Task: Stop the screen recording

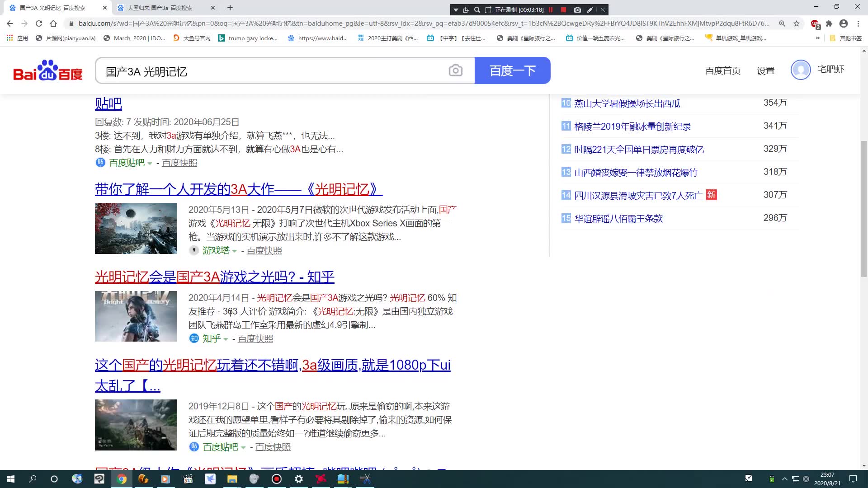Action: tap(563, 9)
